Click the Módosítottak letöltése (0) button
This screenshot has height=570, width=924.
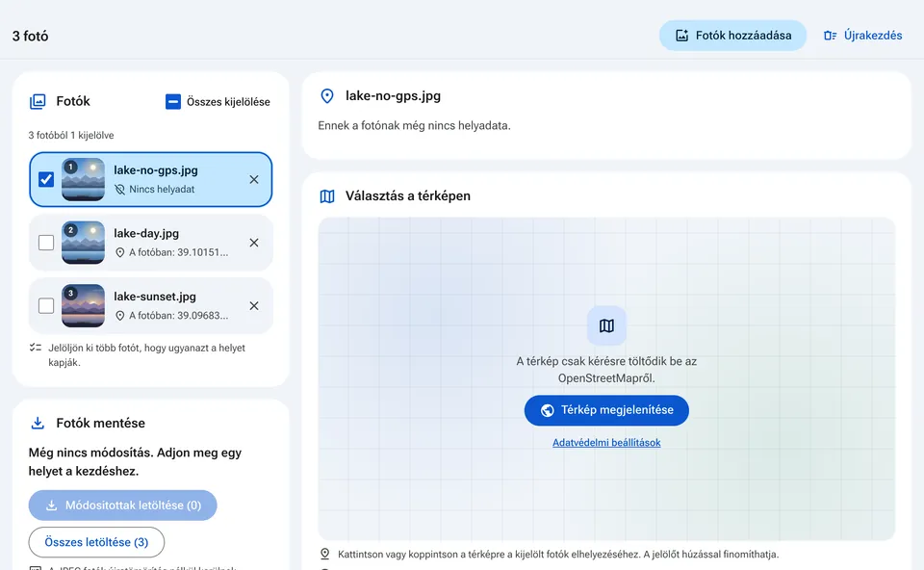(x=122, y=505)
